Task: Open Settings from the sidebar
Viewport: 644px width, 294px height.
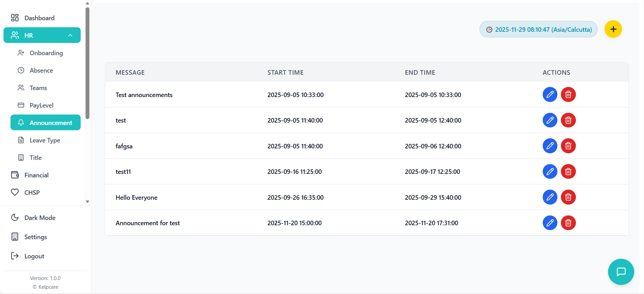Action: tap(35, 237)
